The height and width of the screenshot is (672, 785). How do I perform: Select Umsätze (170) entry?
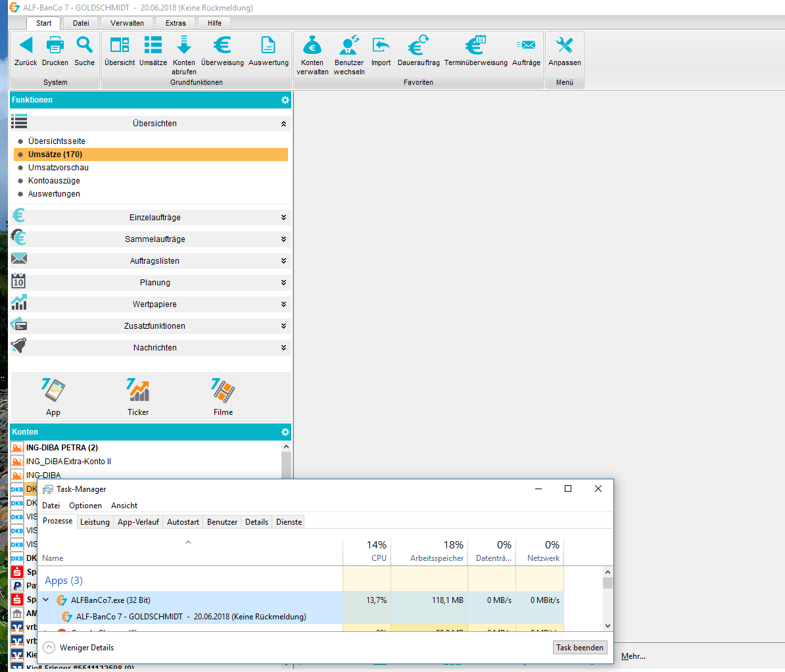(151, 155)
